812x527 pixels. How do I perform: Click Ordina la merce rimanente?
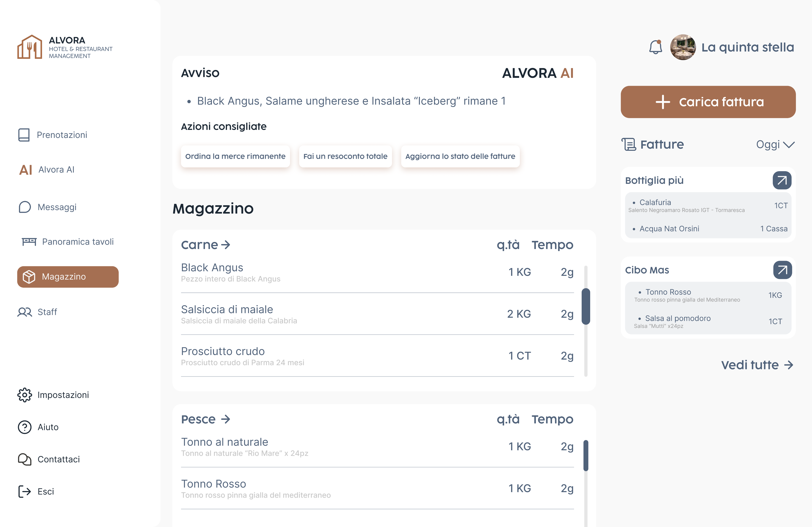pyautogui.click(x=235, y=156)
